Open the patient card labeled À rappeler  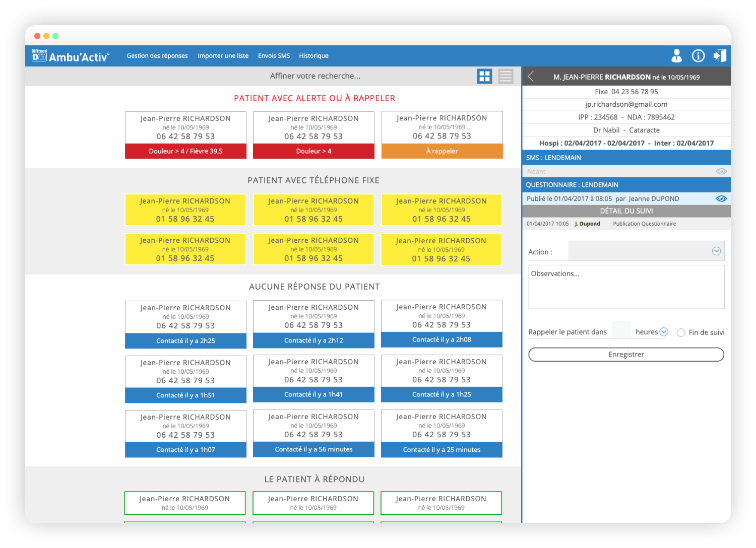(442, 135)
